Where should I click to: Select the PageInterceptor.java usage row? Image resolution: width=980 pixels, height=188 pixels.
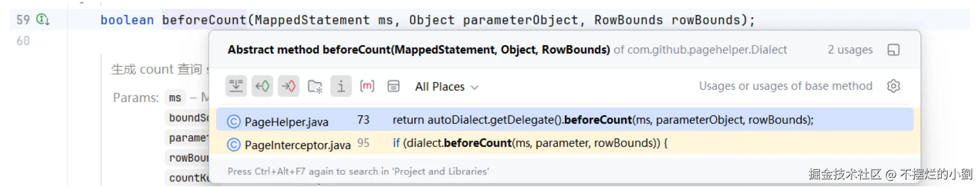tap(564, 143)
